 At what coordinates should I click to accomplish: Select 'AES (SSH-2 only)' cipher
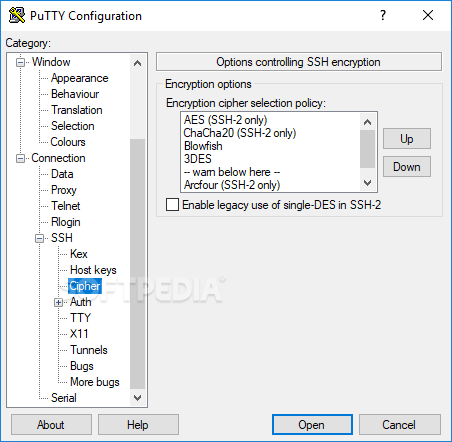[225, 120]
